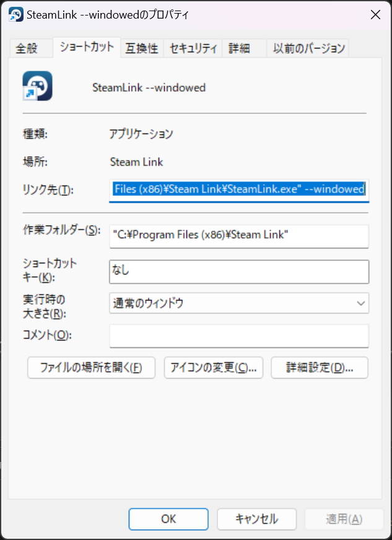This screenshot has width=392, height=540.
Task: Click the リンク先 target path field
Action: pyautogui.click(x=239, y=190)
